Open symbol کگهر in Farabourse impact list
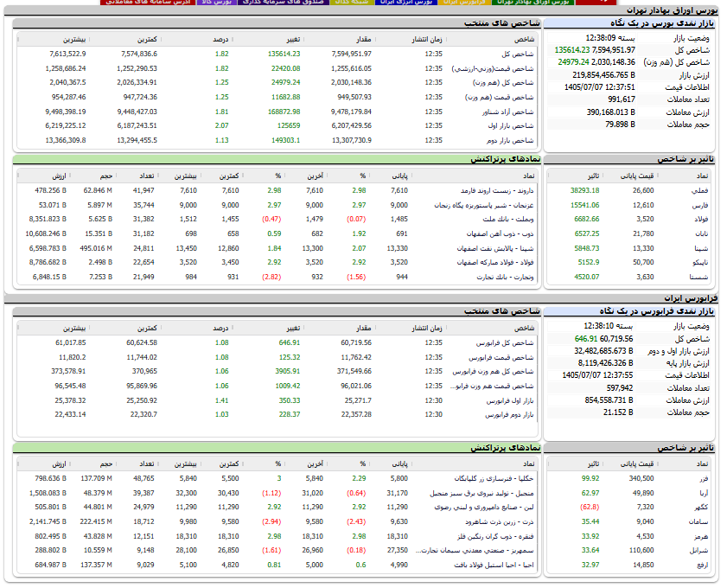Viewport: 727px width, 588px height. click(x=702, y=508)
